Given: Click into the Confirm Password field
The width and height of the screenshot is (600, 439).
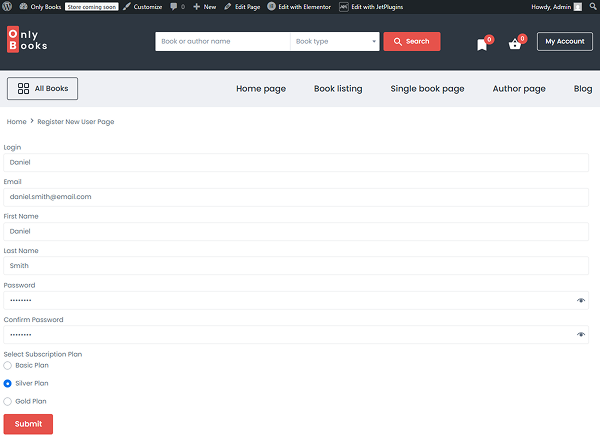Looking at the screenshot, I should (296, 335).
